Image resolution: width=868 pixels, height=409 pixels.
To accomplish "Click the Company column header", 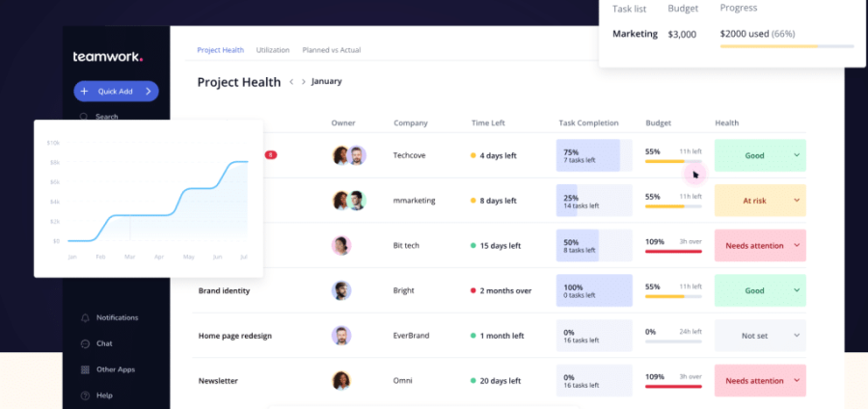I will (411, 123).
